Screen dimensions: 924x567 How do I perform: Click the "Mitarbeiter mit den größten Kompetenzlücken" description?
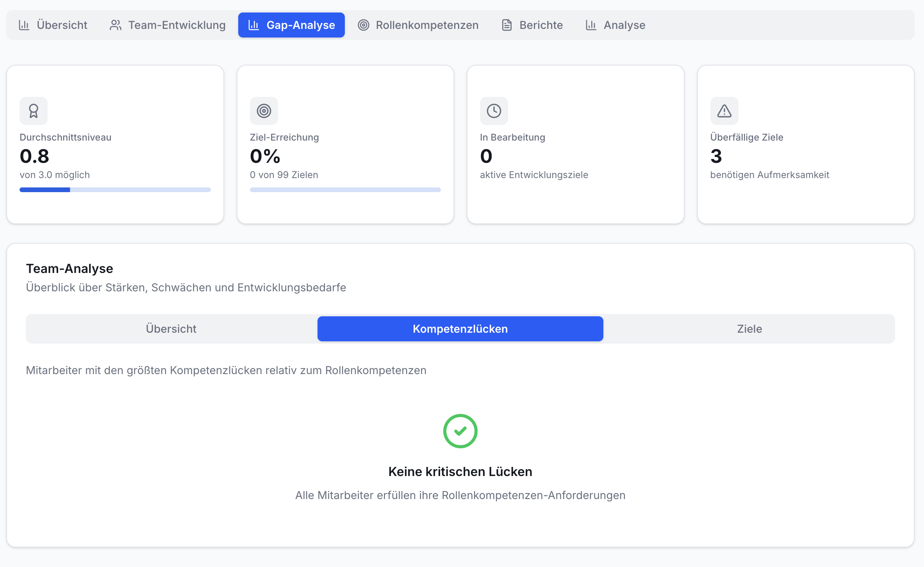226,370
